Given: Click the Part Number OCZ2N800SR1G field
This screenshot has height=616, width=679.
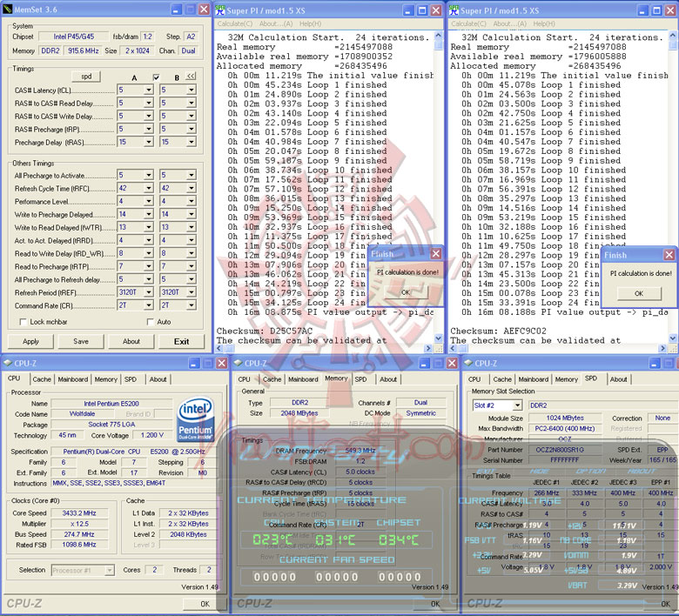Looking at the screenshot, I should (565, 450).
